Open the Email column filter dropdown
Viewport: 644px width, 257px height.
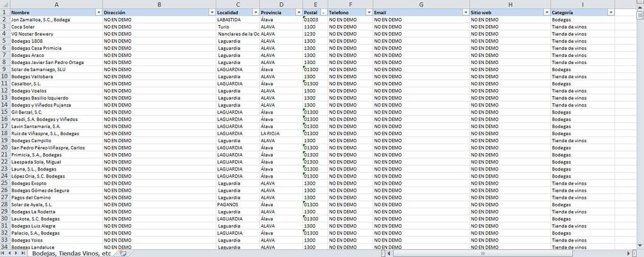point(465,13)
